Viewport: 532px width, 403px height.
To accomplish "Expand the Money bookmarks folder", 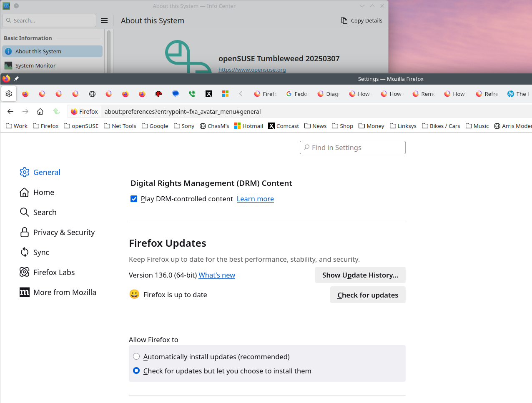I will [x=371, y=126].
